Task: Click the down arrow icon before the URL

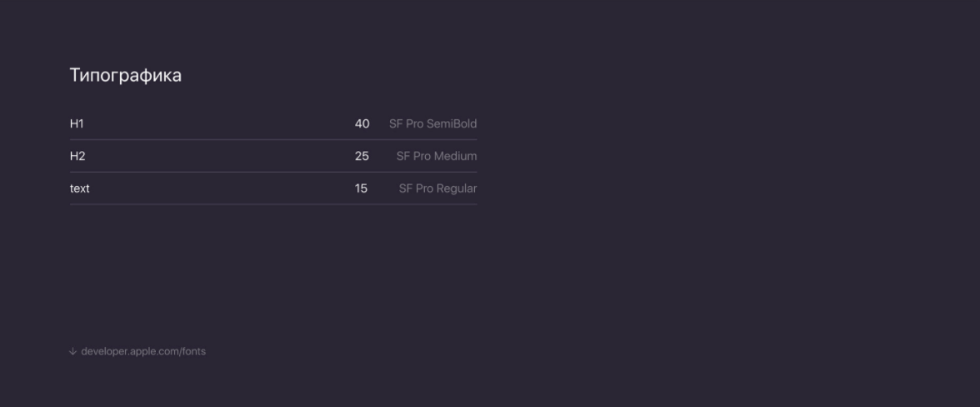Action: coord(72,352)
